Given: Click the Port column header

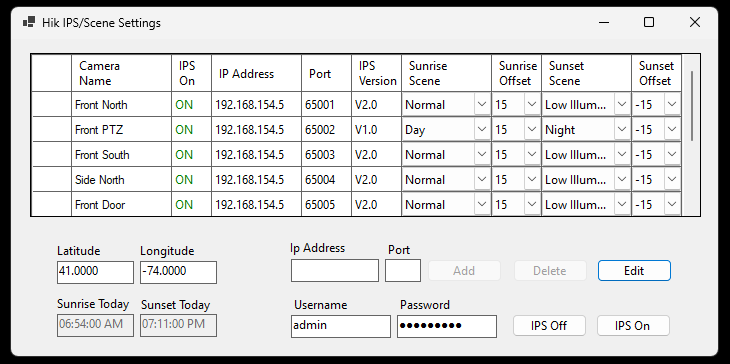Looking at the screenshot, I should [326, 73].
